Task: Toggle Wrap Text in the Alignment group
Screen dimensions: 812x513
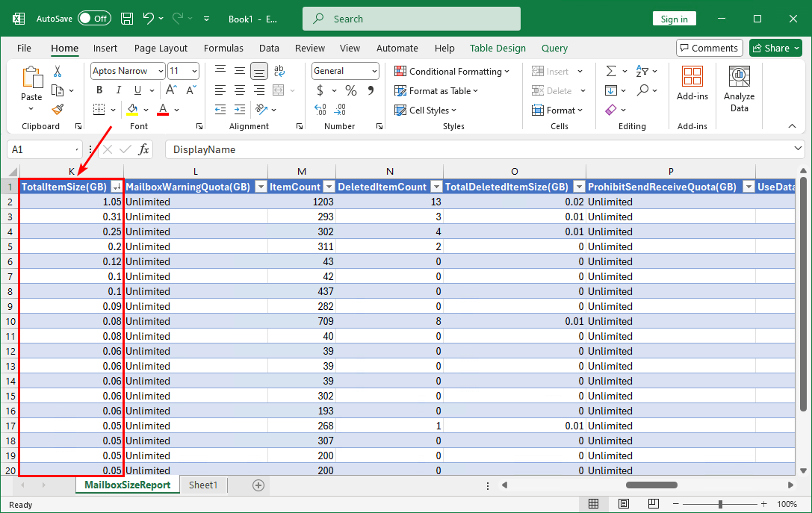Action: (x=279, y=71)
